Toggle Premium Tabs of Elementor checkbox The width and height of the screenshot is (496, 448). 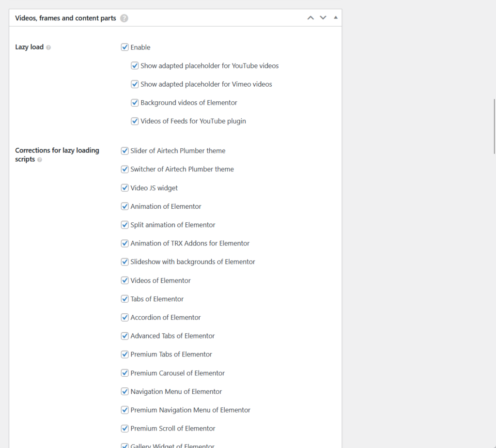[124, 355]
